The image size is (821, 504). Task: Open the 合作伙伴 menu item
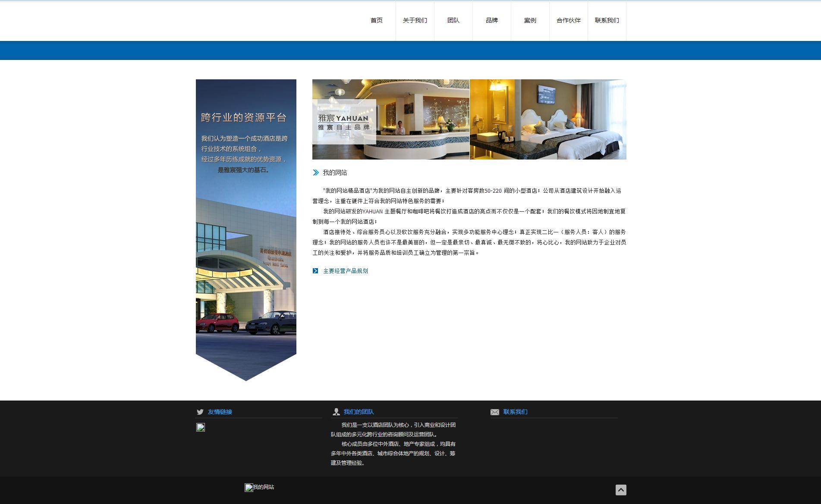pos(568,20)
